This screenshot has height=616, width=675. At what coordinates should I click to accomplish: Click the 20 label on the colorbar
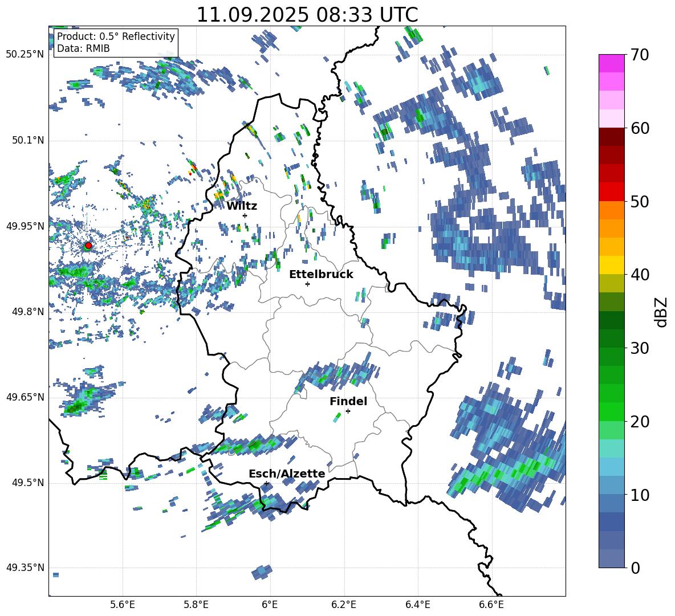pos(639,421)
